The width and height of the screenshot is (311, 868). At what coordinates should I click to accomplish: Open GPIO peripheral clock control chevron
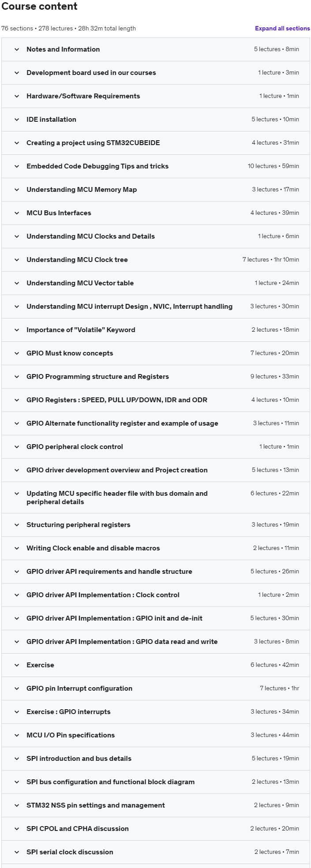(17, 447)
